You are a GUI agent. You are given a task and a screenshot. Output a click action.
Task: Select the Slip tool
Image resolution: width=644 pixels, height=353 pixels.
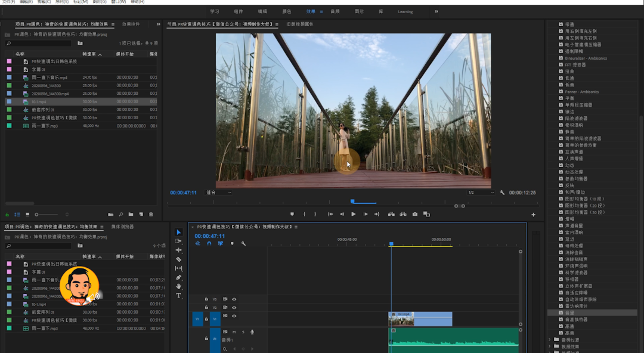tap(179, 268)
